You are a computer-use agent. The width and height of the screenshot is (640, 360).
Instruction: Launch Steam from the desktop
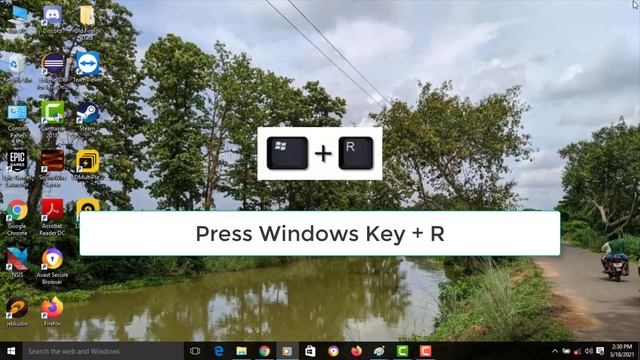[x=87, y=116]
